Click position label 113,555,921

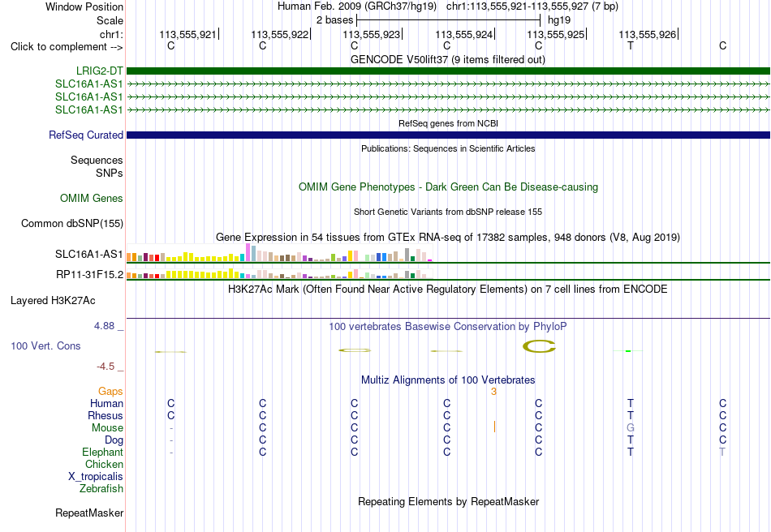187,34
